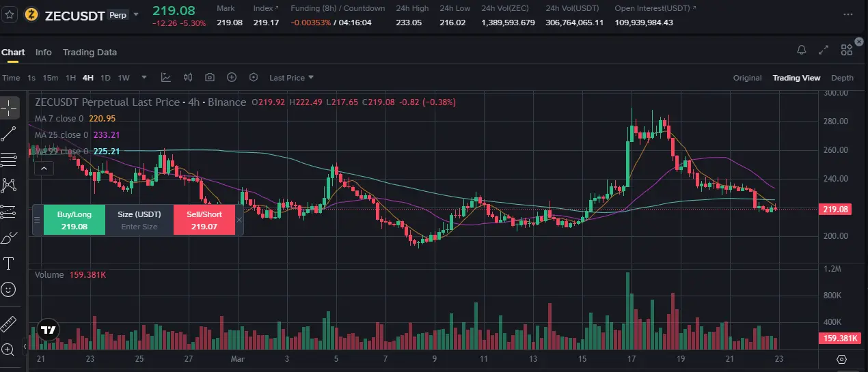868x372 pixels.
Task: Select the Chart tab
Action: pyautogui.click(x=13, y=52)
